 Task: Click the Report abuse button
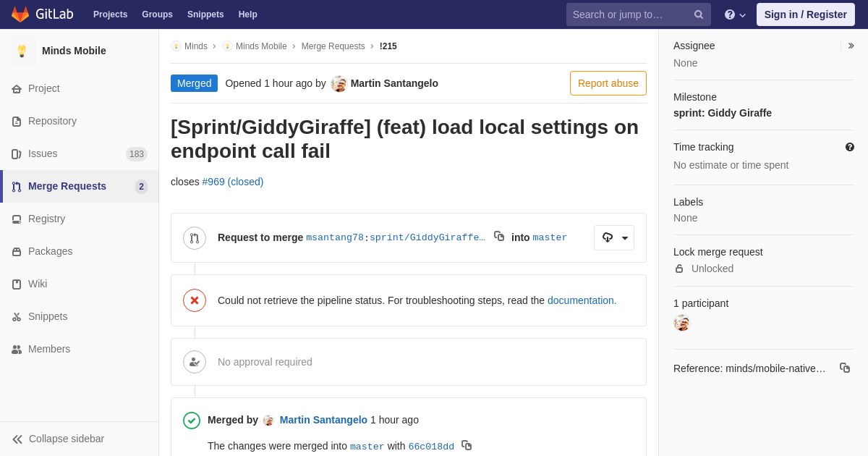[x=608, y=83]
